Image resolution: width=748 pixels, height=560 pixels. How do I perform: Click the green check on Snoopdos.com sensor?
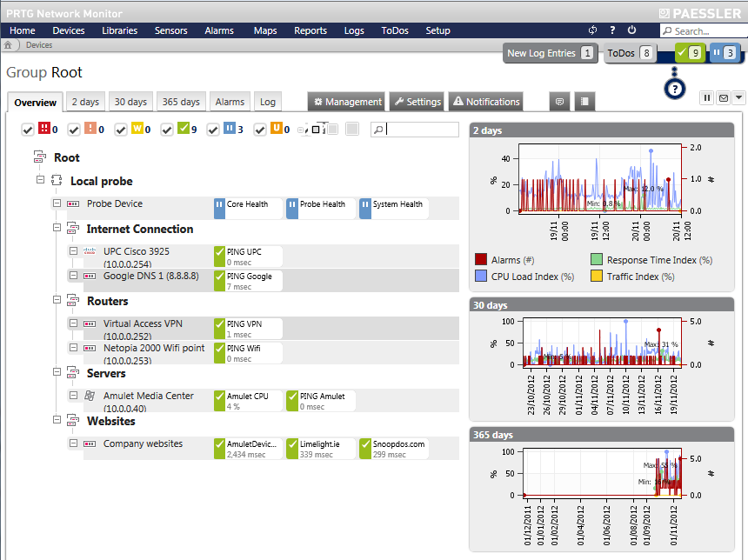coord(365,449)
